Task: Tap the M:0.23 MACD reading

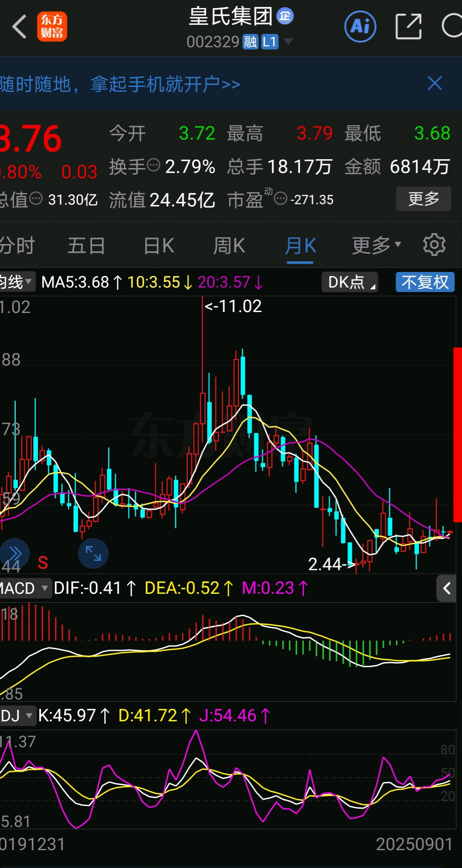Action: [x=275, y=588]
